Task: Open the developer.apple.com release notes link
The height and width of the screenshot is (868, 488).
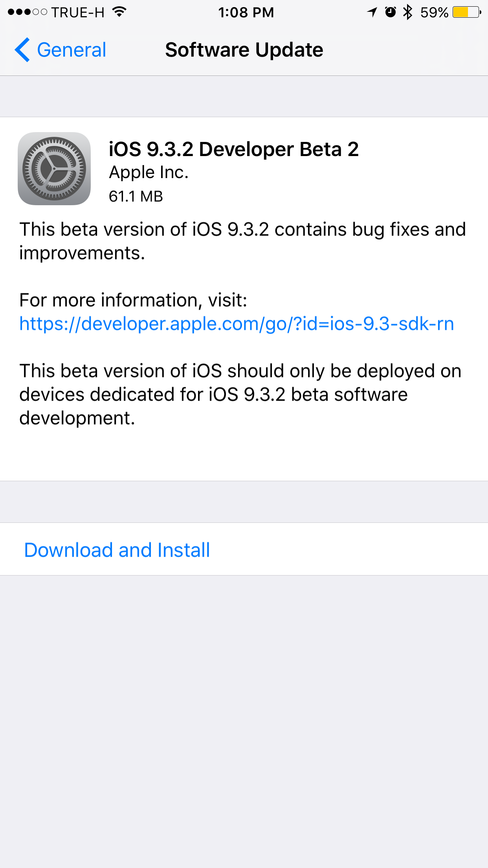Action: click(237, 324)
